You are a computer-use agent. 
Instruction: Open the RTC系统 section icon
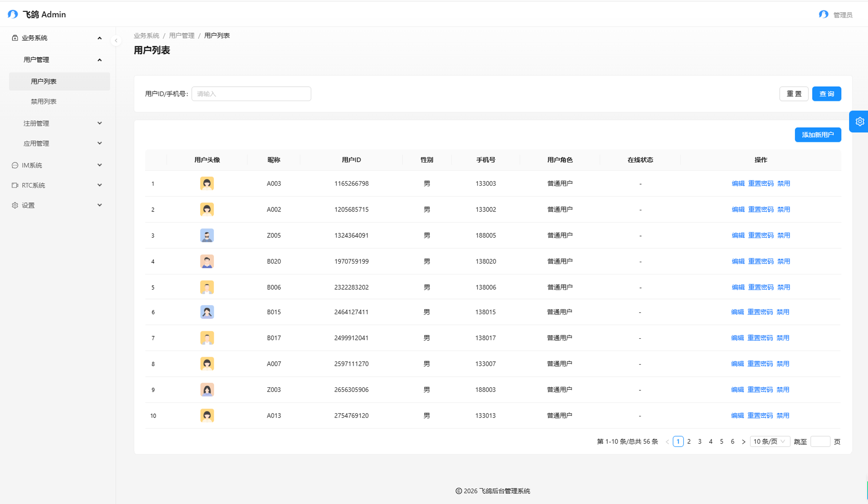[x=15, y=185]
